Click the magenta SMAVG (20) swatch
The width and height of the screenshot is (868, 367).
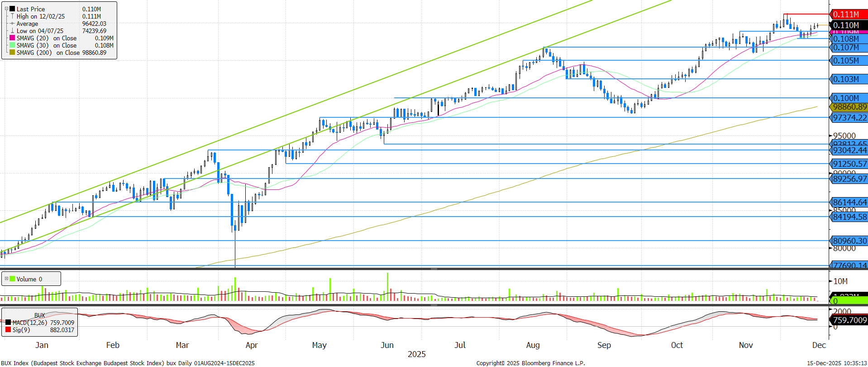pos(12,38)
